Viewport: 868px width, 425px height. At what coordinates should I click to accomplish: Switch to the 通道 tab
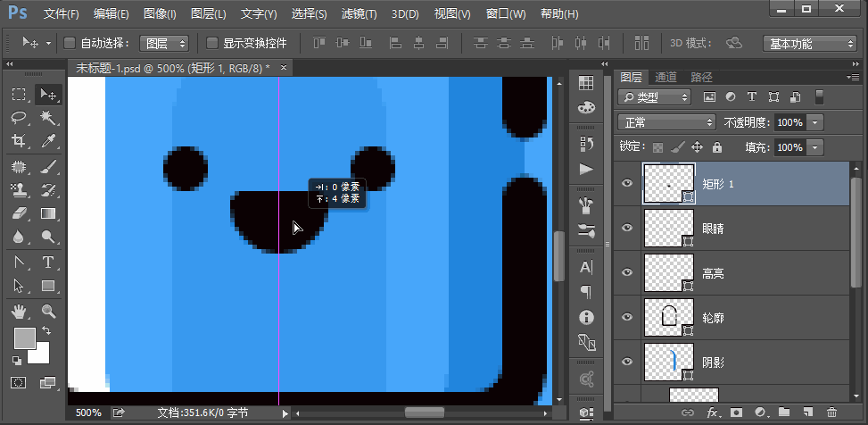pos(665,78)
